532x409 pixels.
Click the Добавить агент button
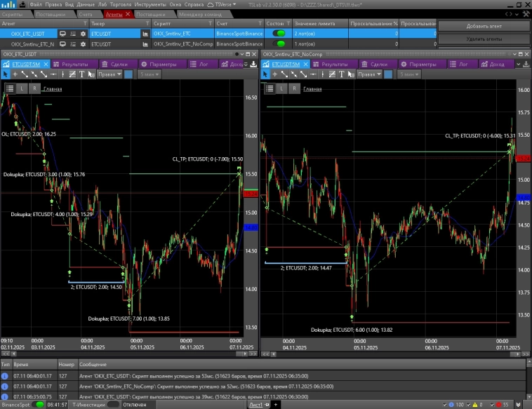(484, 27)
